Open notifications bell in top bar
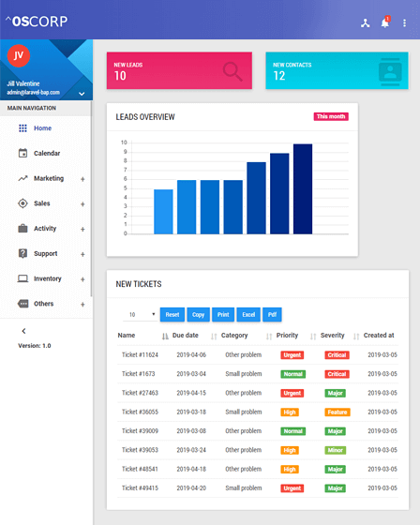 point(385,22)
